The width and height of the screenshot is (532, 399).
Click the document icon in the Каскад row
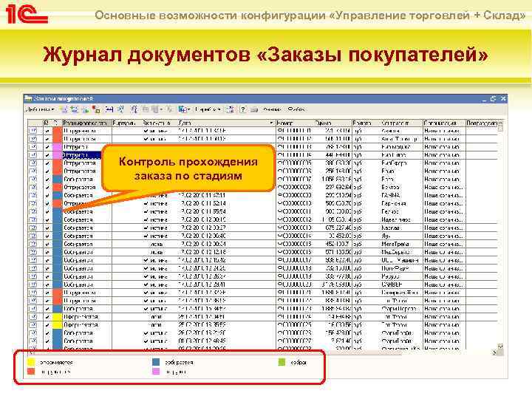[33, 228]
